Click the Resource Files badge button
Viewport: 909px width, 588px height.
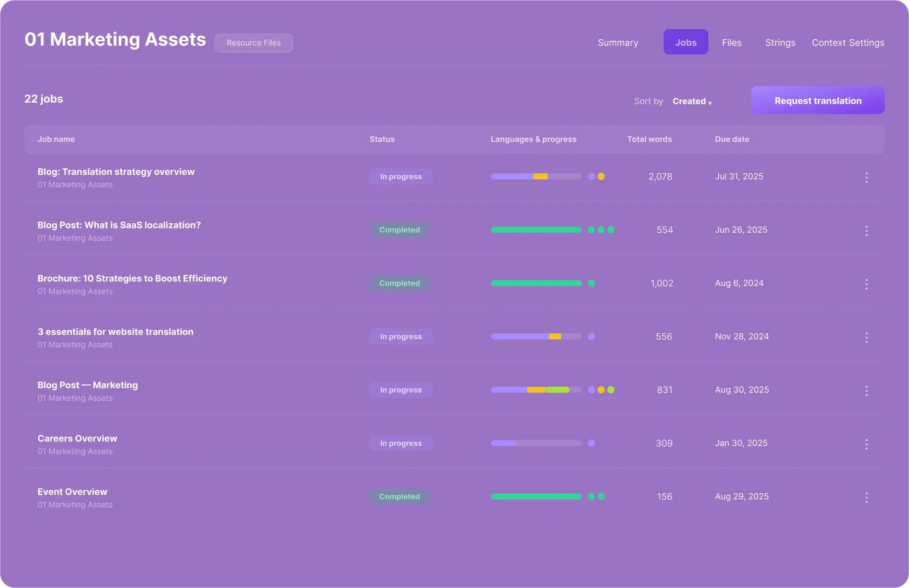(254, 43)
